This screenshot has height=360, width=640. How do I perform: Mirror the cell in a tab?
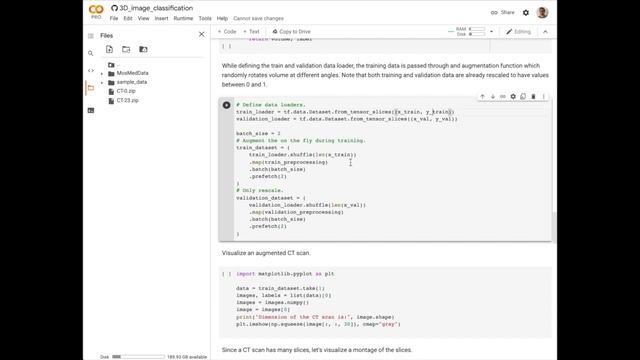point(523,97)
